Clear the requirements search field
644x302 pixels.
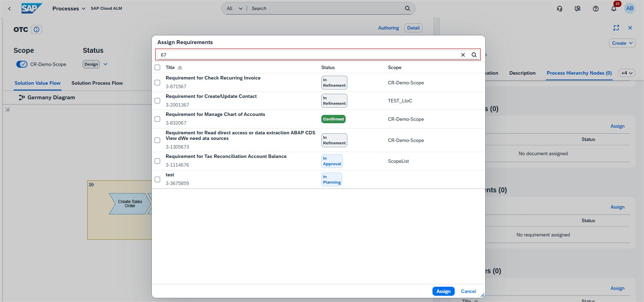463,55
